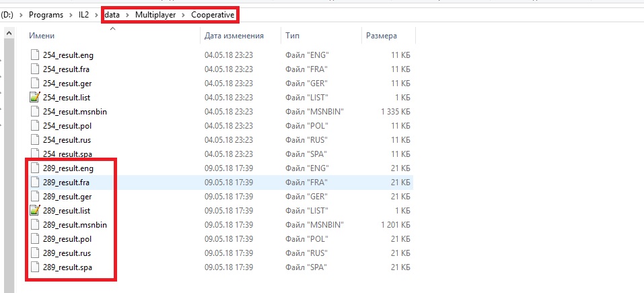Click the 289_result.list notepad icon

tap(35, 210)
